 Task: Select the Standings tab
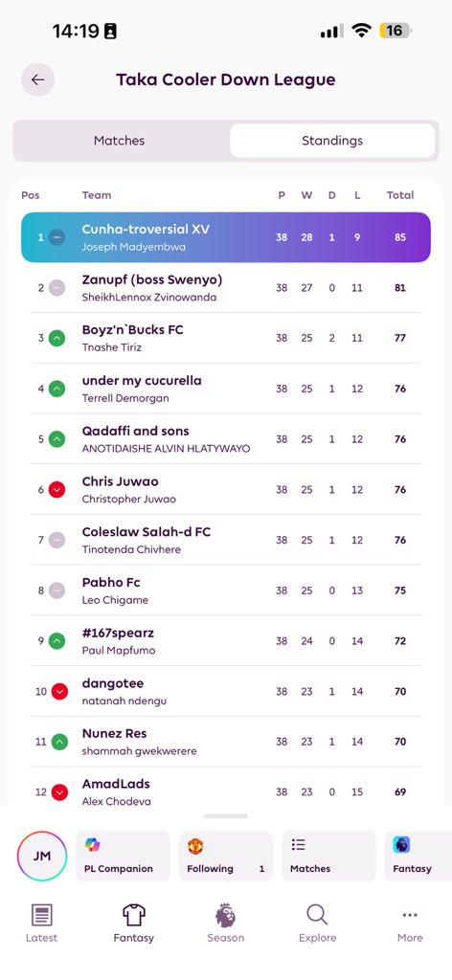tap(332, 141)
